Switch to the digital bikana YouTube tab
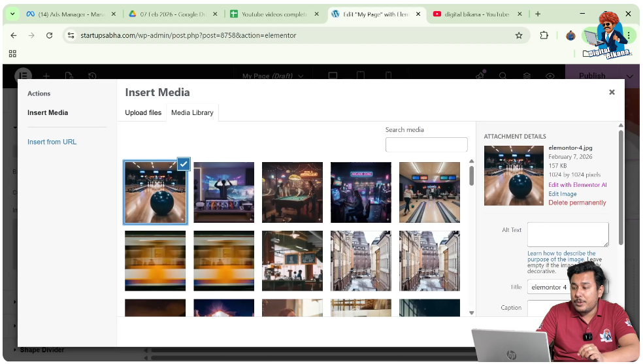The height and width of the screenshot is (364, 643). tap(476, 14)
